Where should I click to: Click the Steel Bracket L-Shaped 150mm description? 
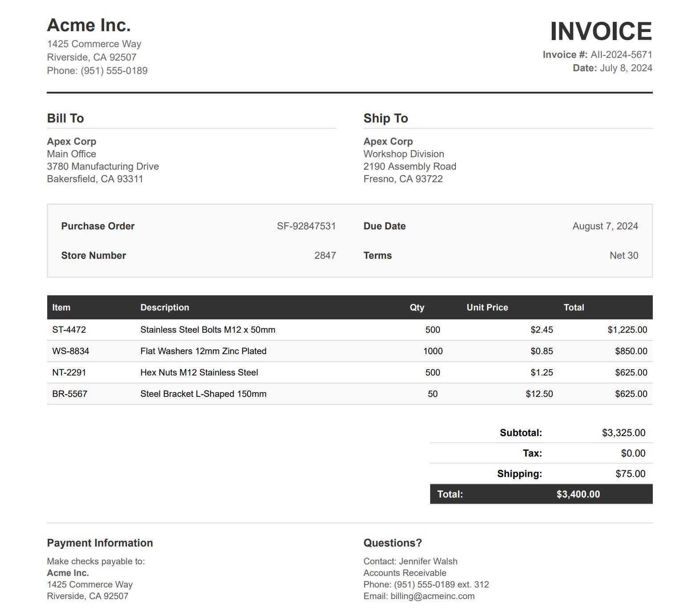[x=203, y=394]
